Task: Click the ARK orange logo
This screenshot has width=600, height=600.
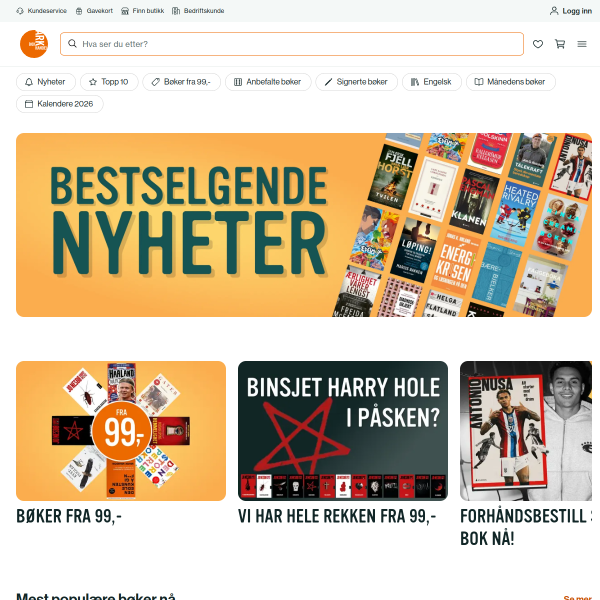Action: pyautogui.click(x=34, y=44)
